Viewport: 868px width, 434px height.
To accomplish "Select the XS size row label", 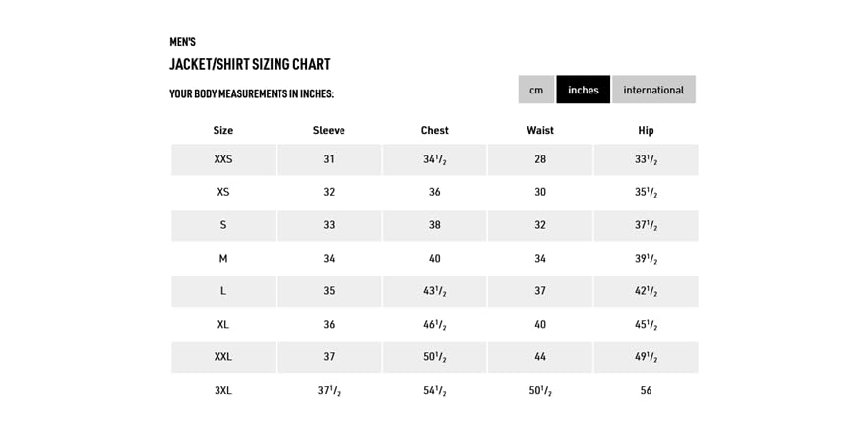I will [223, 192].
